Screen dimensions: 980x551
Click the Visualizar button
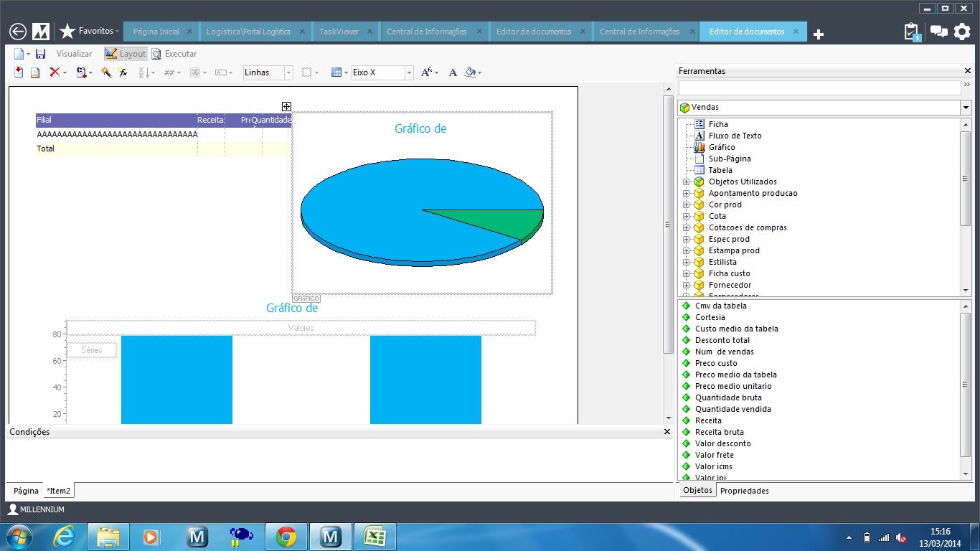pyautogui.click(x=74, y=54)
